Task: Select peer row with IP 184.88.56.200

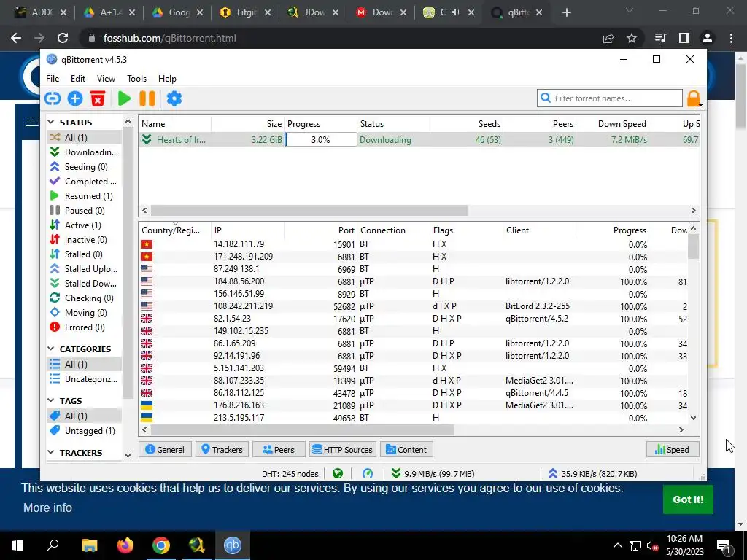Action: 414,281
